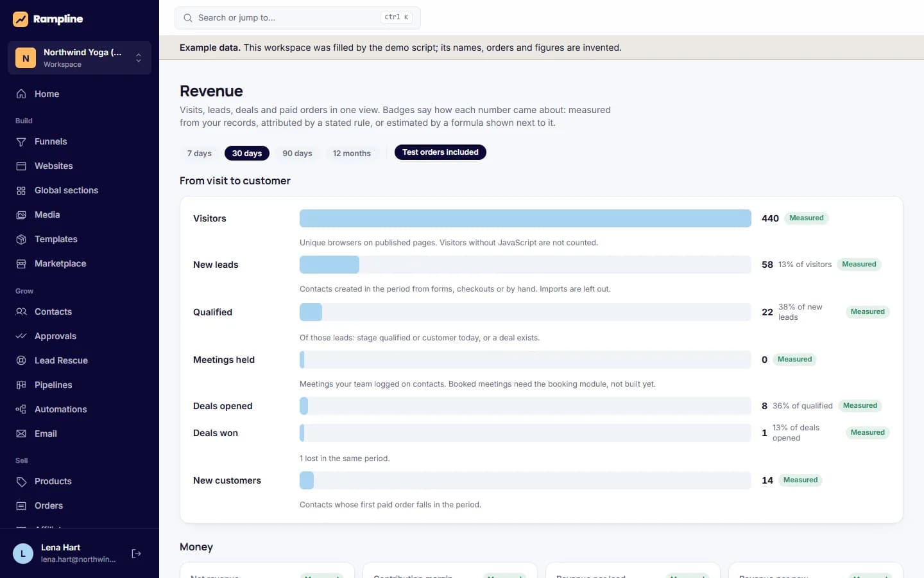Click the Rampline logo icon
Screen dimensions: 924x578
pyautogui.click(x=21, y=19)
